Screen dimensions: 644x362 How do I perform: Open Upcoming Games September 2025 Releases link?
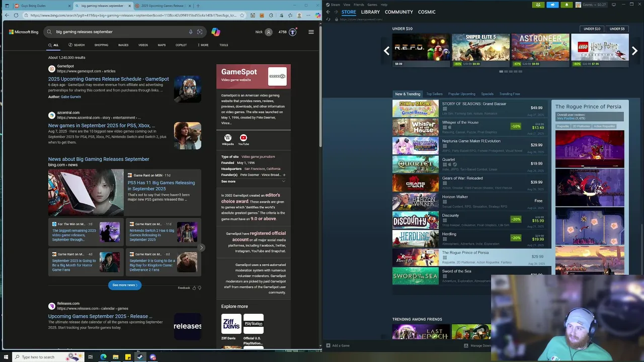[100, 316]
